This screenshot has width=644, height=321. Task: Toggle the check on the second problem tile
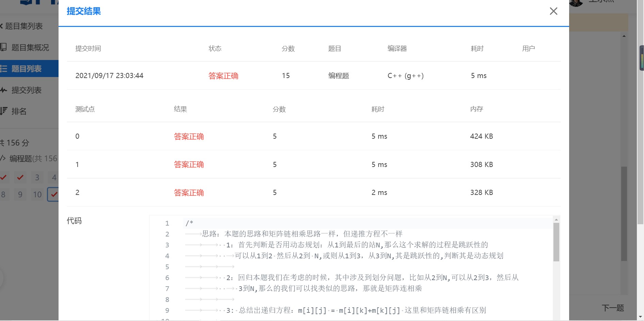coord(20,177)
